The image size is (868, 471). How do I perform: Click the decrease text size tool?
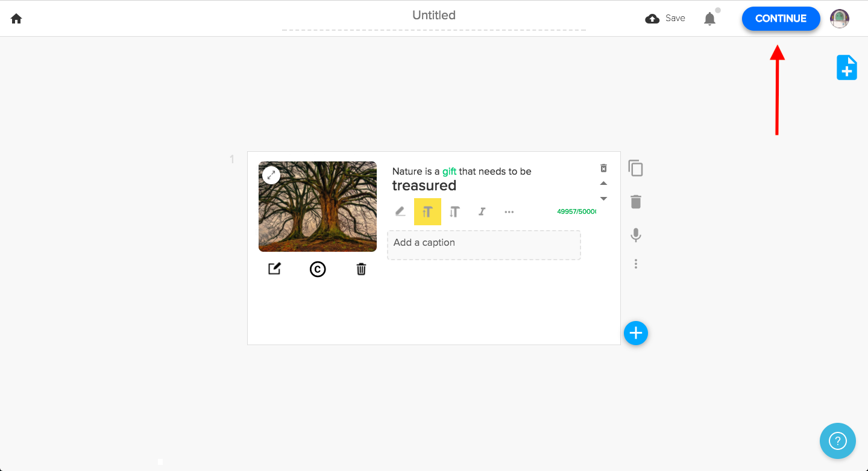pos(454,211)
